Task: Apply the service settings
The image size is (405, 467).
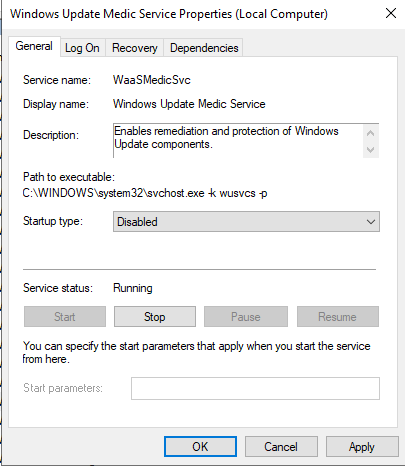Action: [x=362, y=447]
